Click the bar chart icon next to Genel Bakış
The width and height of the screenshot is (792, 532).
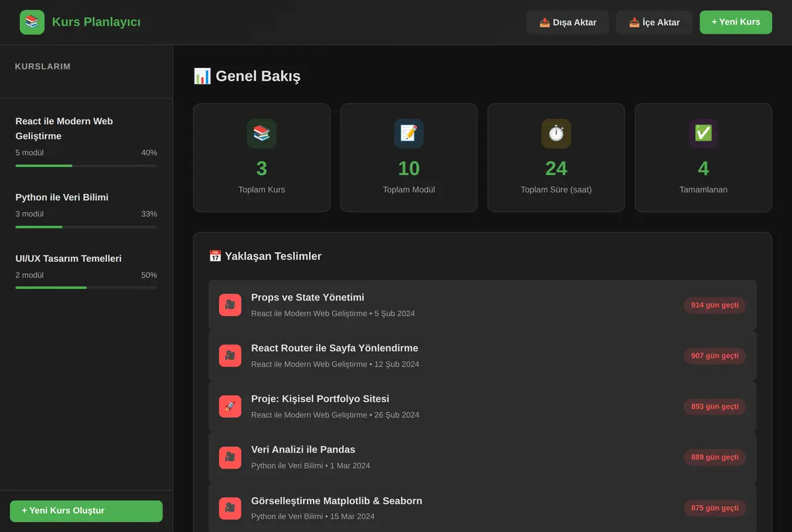click(202, 77)
